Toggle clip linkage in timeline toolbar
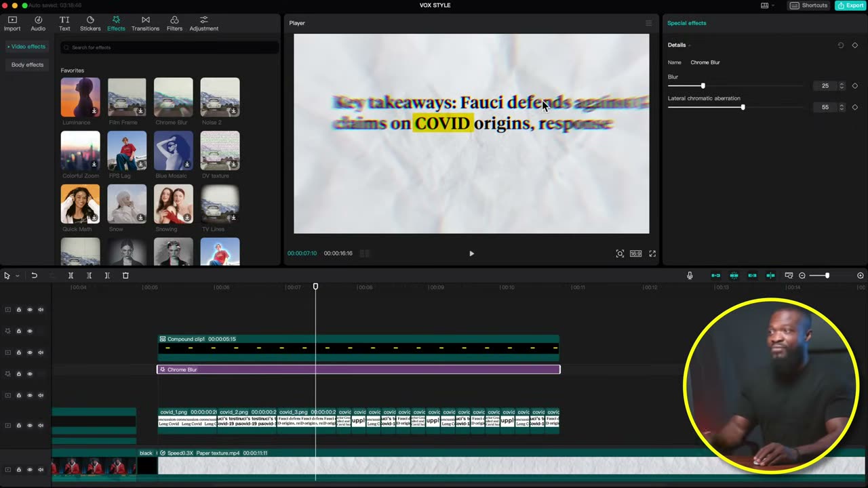Image resolution: width=868 pixels, height=488 pixels. (752, 276)
